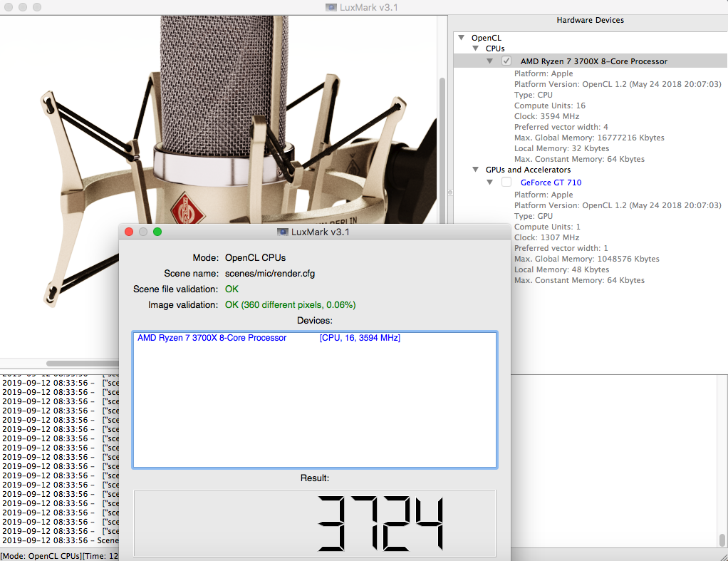Collapse the CPUs device group
728x561 pixels.
pyautogui.click(x=476, y=48)
